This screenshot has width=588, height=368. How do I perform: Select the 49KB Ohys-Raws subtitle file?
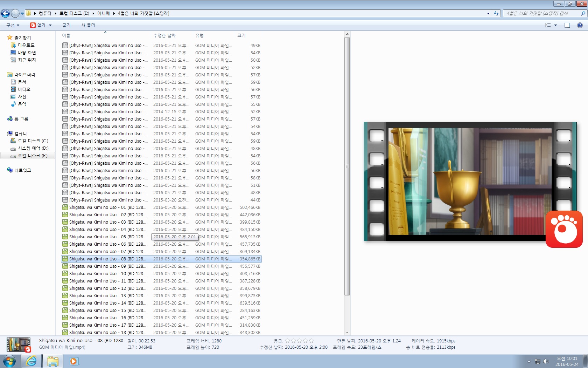[x=161, y=45]
